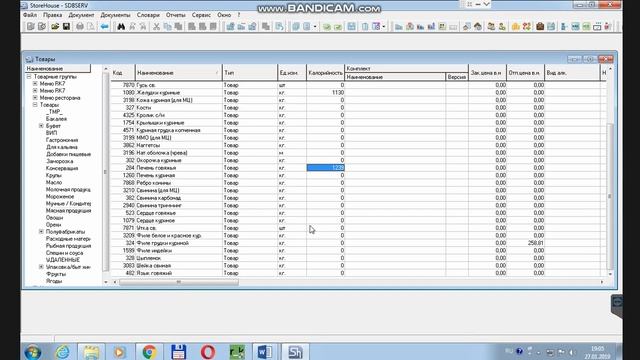Open the Документы menu
The height and width of the screenshot is (360, 640).
[115, 15]
